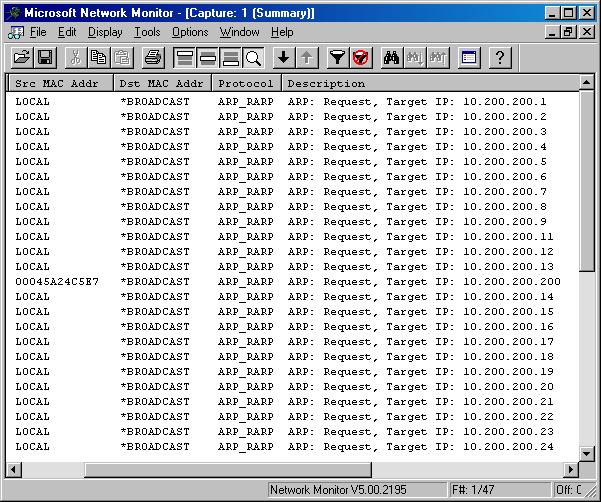Go to next frame with down arrow

tap(284, 58)
